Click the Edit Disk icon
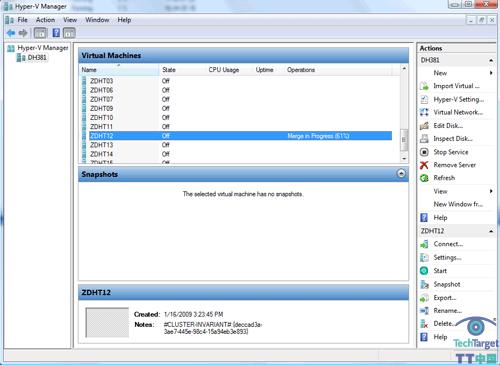Screen dimensions: 500x365 click(424, 126)
